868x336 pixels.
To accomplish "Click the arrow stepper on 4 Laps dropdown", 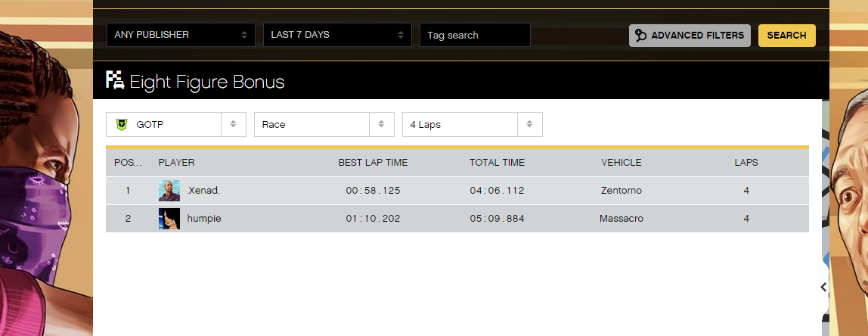I will tap(530, 124).
